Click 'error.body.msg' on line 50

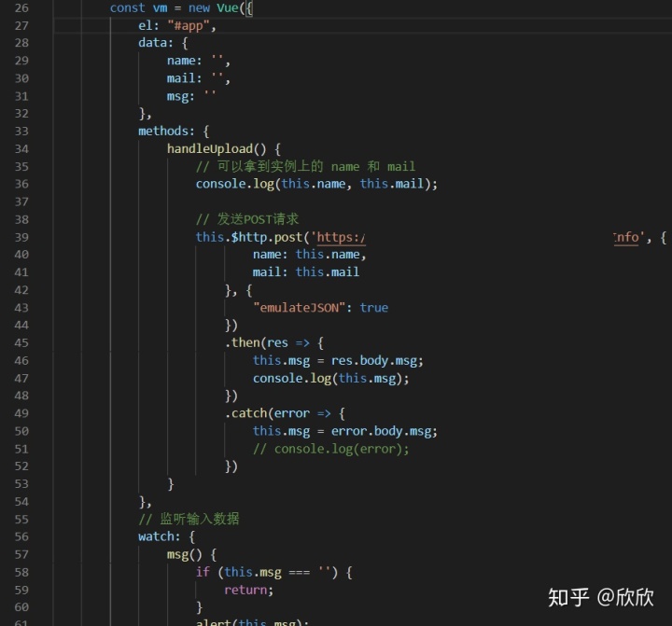click(x=381, y=431)
